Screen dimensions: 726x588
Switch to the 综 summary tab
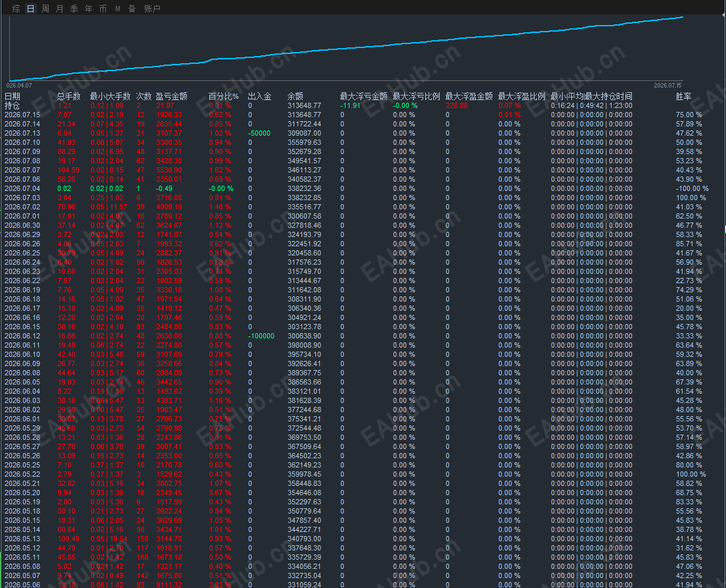point(16,9)
